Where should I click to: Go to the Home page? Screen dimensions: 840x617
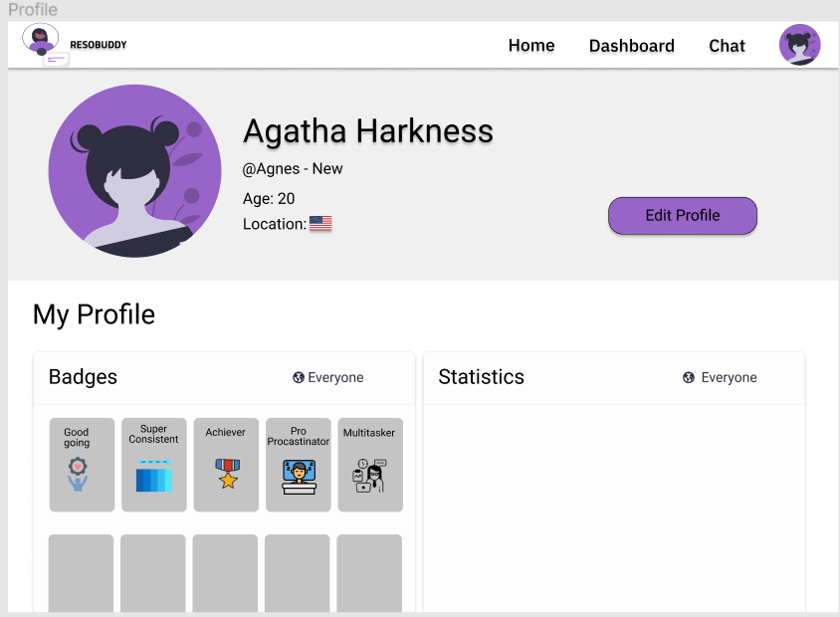click(531, 46)
